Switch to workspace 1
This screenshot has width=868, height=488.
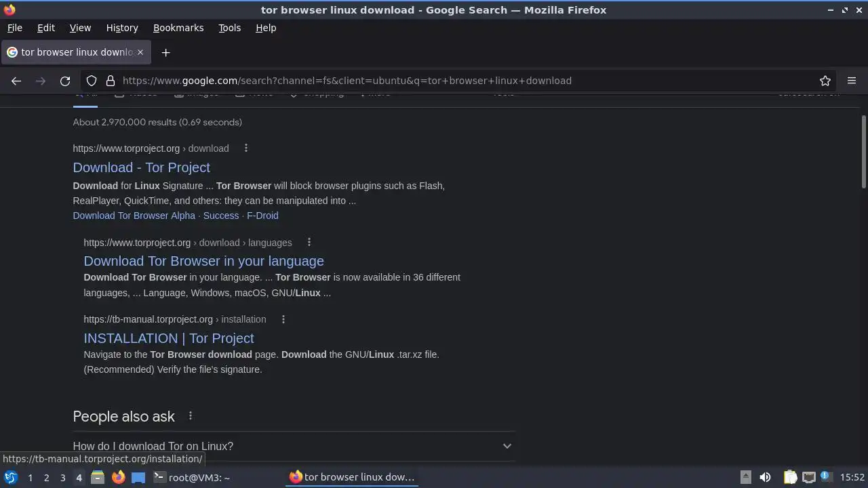click(30, 478)
